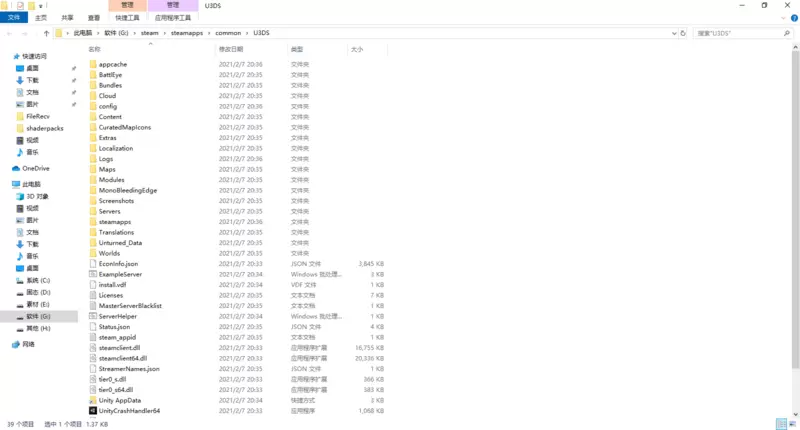The width and height of the screenshot is (800, 430).
Task: Navigate to common in the address bar
Action: pos(228,33)
